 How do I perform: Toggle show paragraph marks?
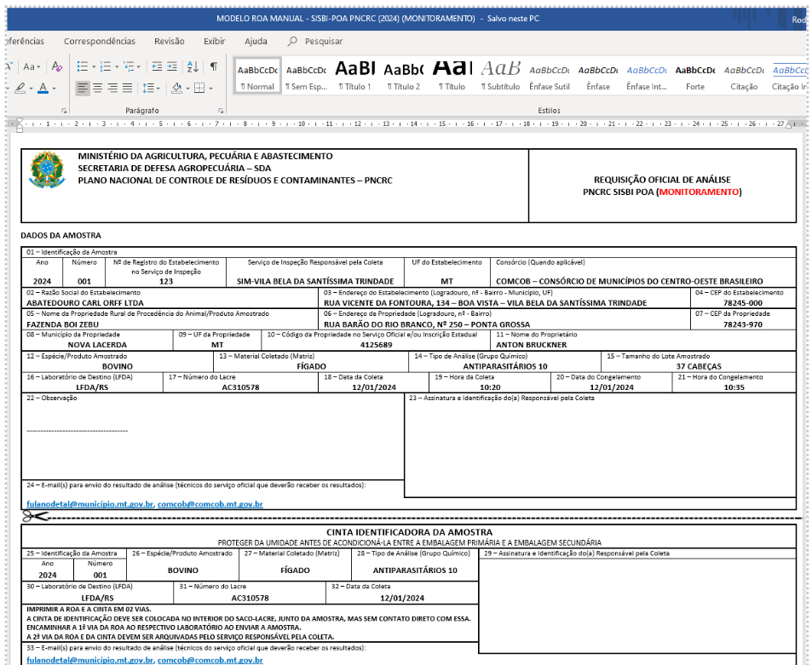213,66
